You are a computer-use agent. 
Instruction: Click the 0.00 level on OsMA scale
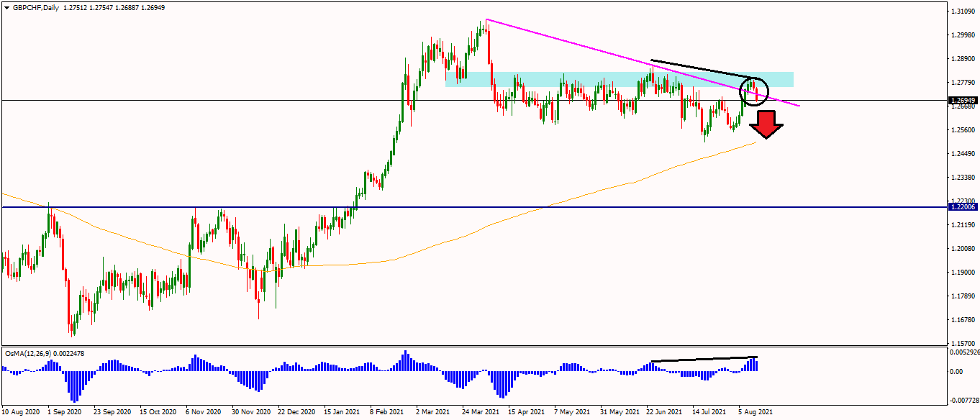click(957, 372)
